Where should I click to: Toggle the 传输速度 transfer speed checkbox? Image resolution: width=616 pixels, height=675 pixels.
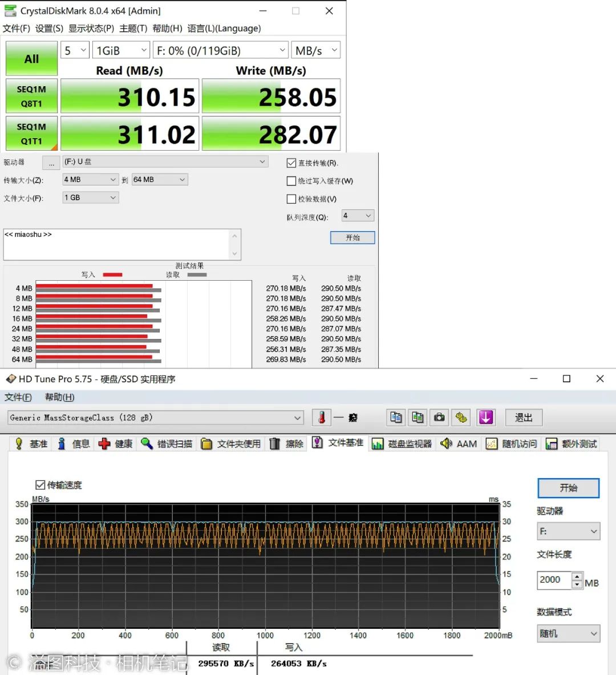pos(40,485)
